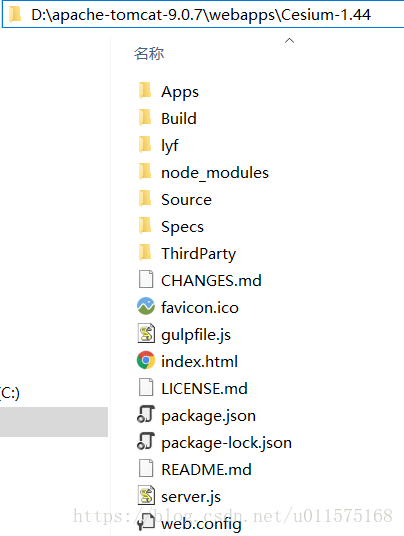Select the Specs folder name
The height and width of the screenshot is (536, 404).
(182, 227)
